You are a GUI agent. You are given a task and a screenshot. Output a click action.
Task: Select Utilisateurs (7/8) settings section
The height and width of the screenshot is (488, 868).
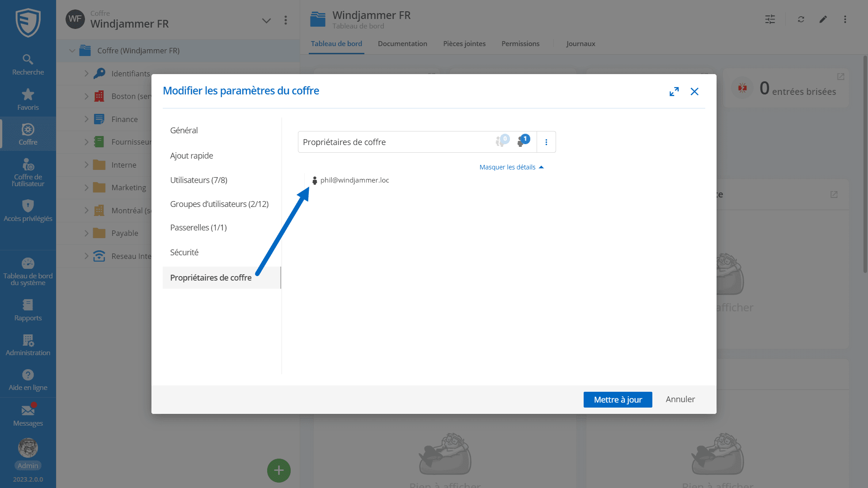[x=198, y=180]
